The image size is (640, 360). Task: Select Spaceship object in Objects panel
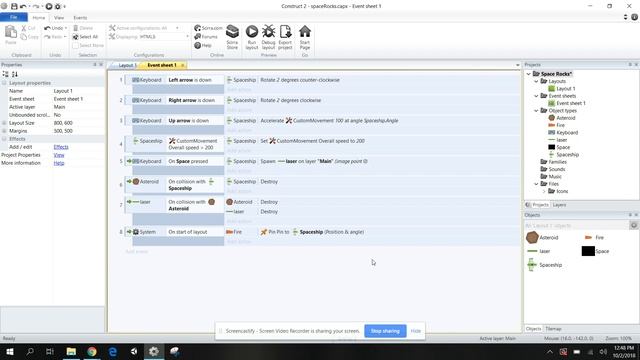tap(544, 265)
